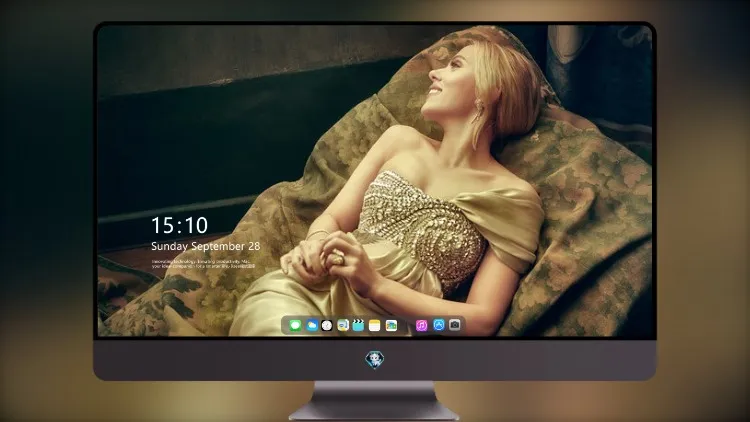Launch the iTunes music app
Viewport: 750px width, 422px height.
pyautogui.click(x=421, y=326)
